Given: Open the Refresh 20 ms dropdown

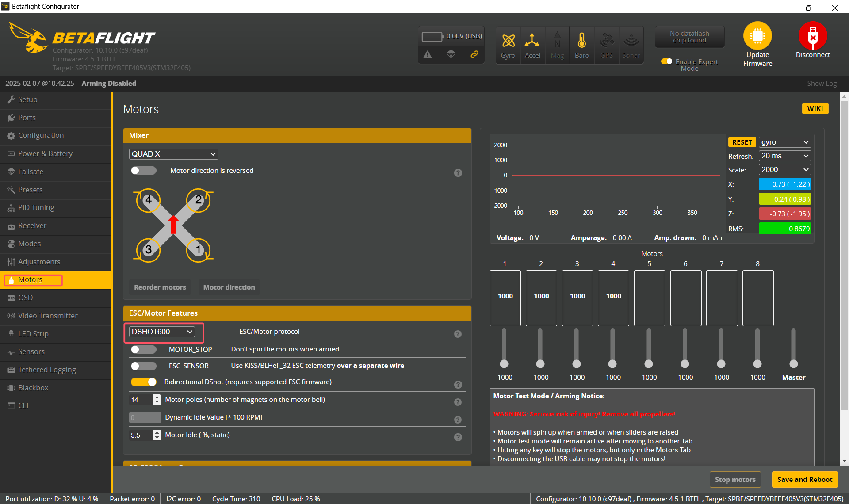Looking at the screenshot, I should tap(785, 156).
